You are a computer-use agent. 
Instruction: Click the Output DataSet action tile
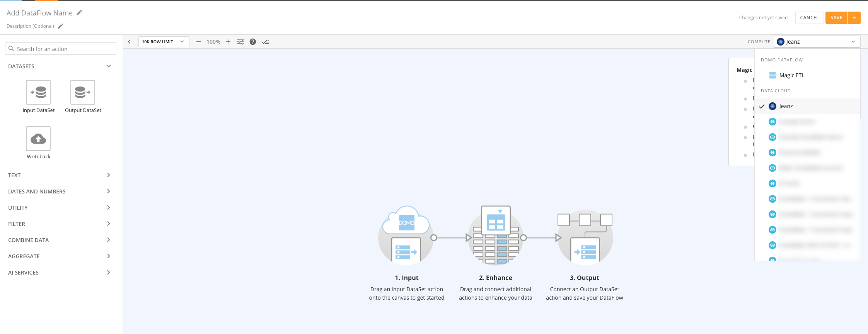[x=83, y=92]
